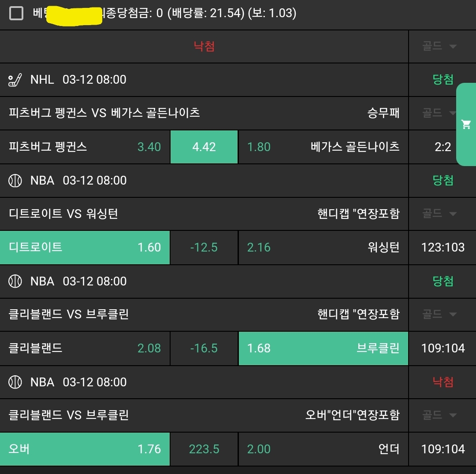
Task: Click the 123:103 final score cell
Action: coord(443,248)
